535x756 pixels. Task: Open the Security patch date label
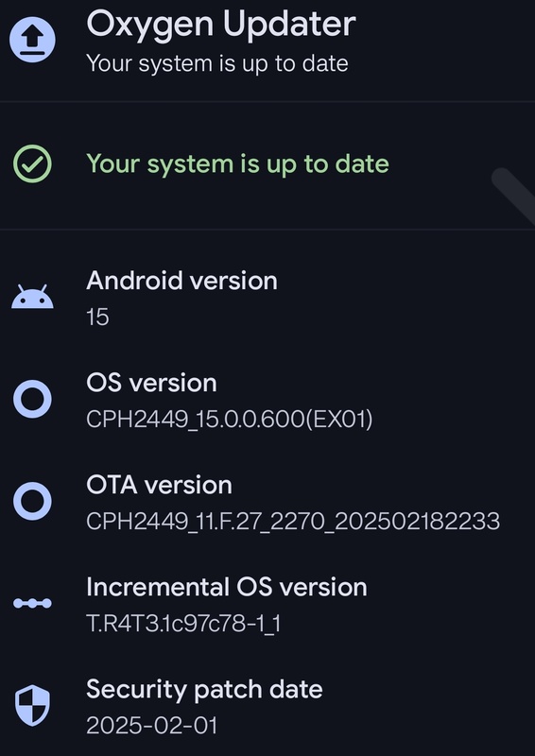point(204,690)
